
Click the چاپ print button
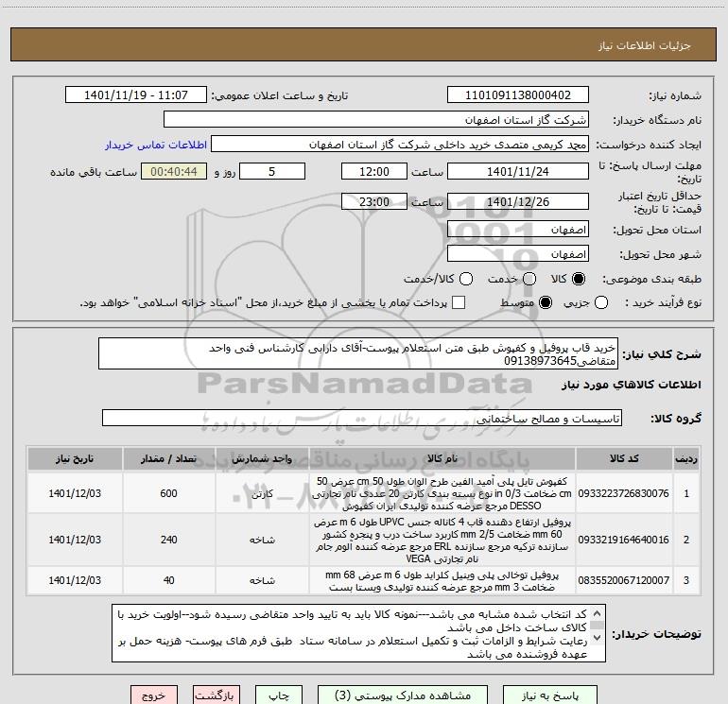pos(279,695)
